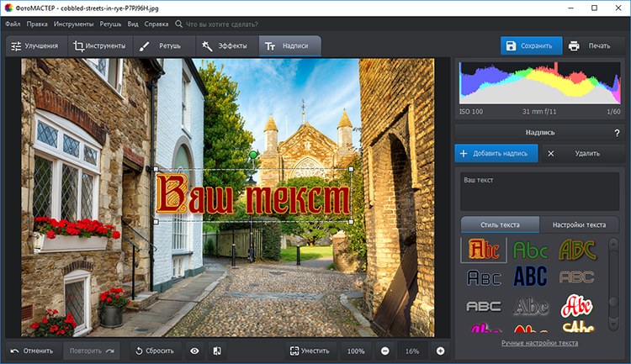Click the magnifier search icon
Viewport: 631px width, 364px height.
pos(178,24)
